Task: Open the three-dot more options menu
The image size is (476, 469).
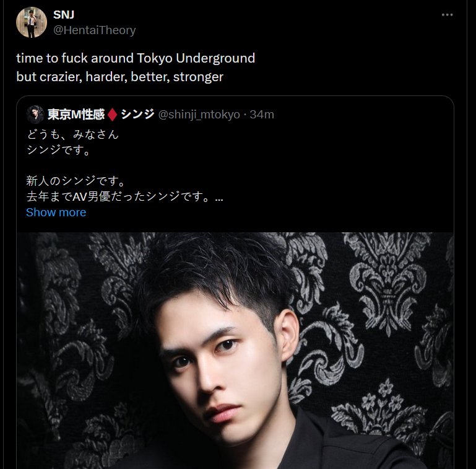Action: 447,15
